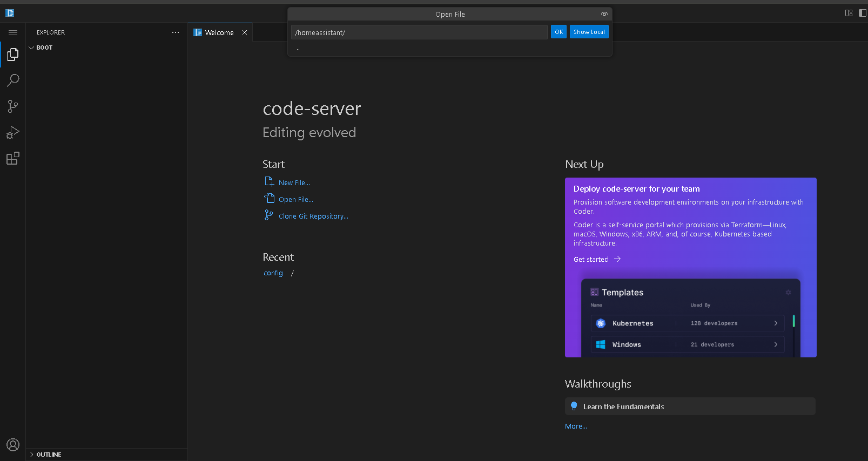Click Get started link in Coder card
868x461 pixels.
(x=597, y=260)
